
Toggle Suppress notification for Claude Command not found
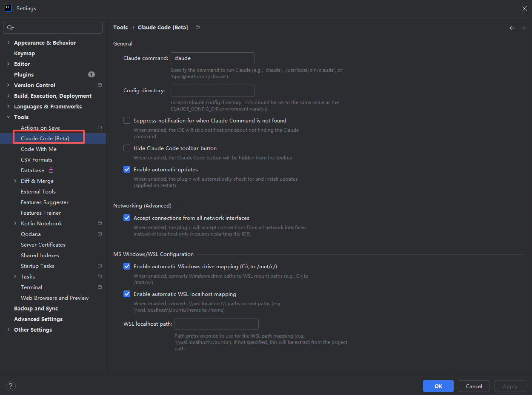pos(127,120)
